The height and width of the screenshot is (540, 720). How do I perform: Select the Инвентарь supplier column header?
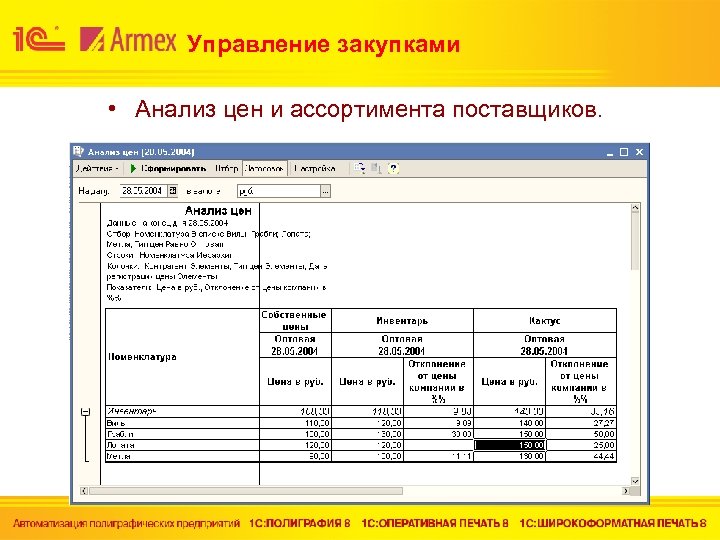402,321
